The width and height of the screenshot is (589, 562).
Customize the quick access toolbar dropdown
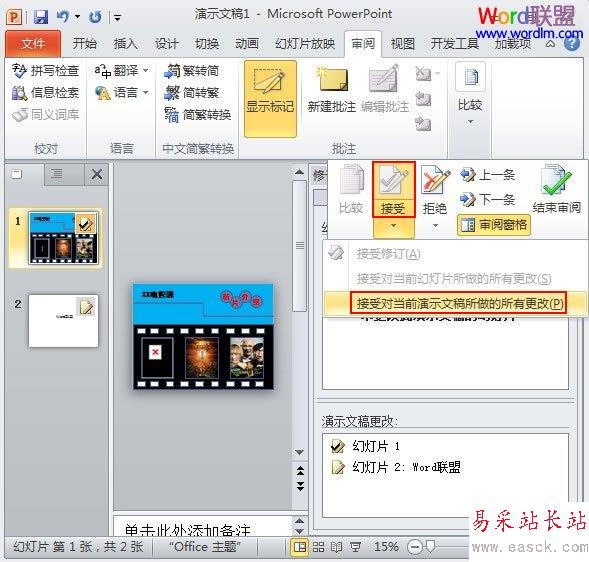click(117, 17)
